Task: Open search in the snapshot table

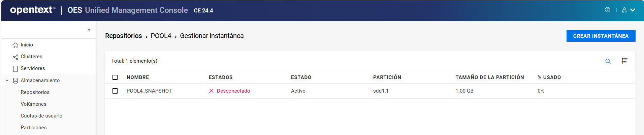Action: click(x=608, y=61)
